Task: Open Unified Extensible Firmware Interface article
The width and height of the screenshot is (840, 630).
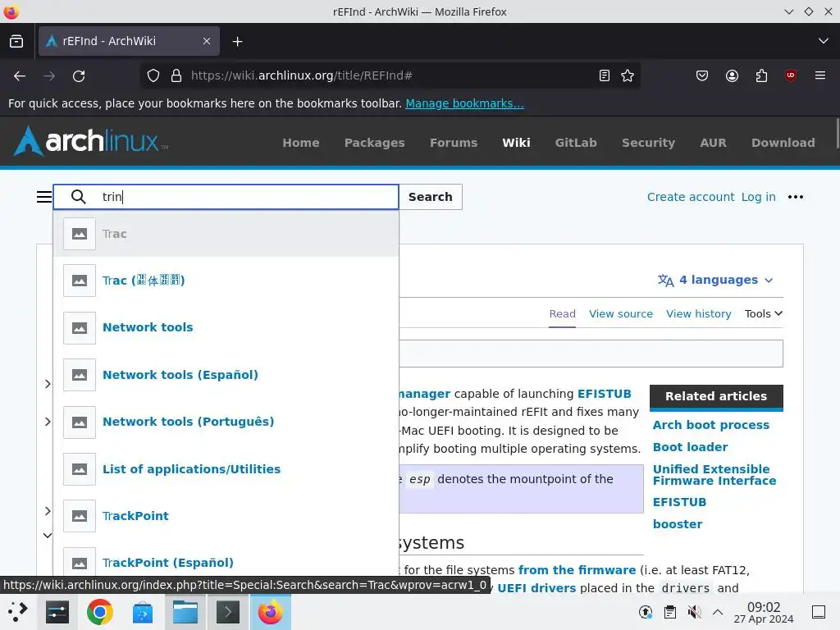Action: 714,475
